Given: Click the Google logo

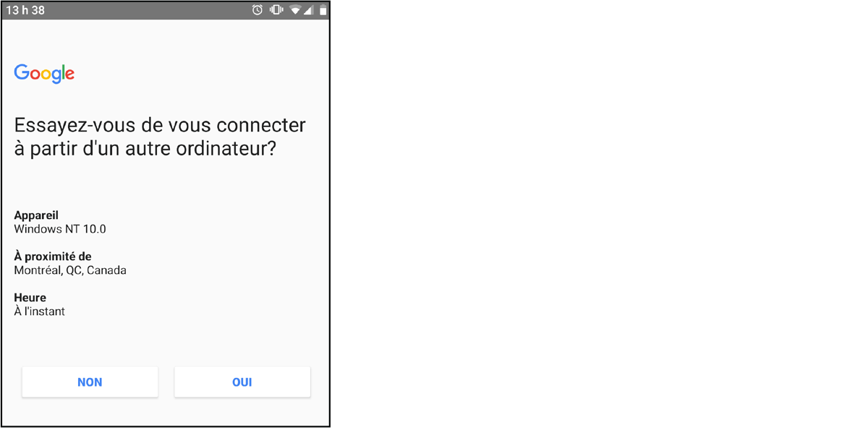Looking at the screenshot, I should pyautogui.click(x=44, y=74).
